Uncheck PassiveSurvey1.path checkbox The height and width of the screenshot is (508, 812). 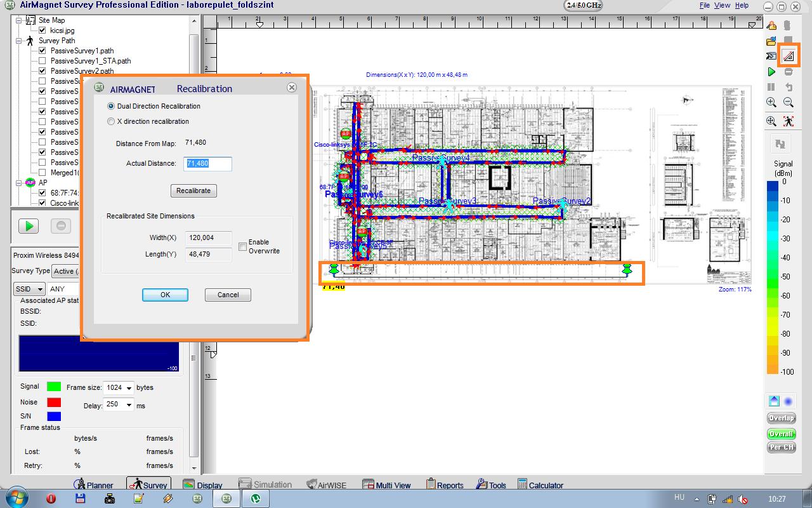(x=43, y=51)
